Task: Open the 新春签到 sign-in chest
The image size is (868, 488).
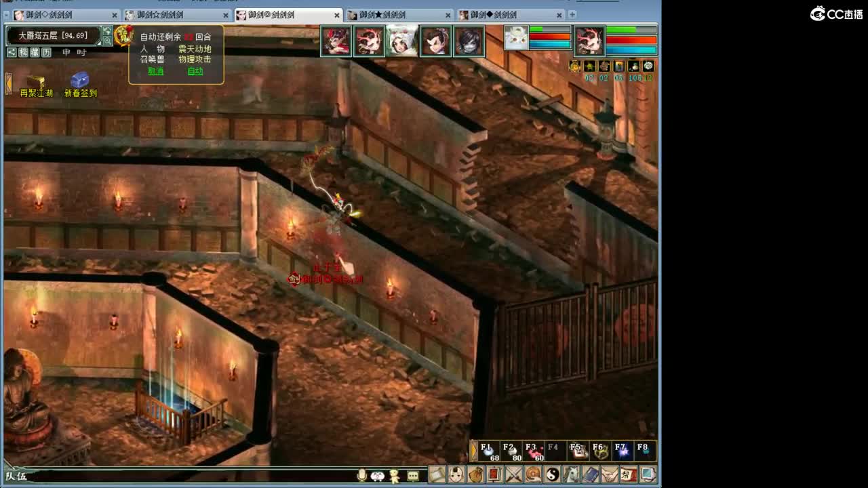Action: click(81, 84)
